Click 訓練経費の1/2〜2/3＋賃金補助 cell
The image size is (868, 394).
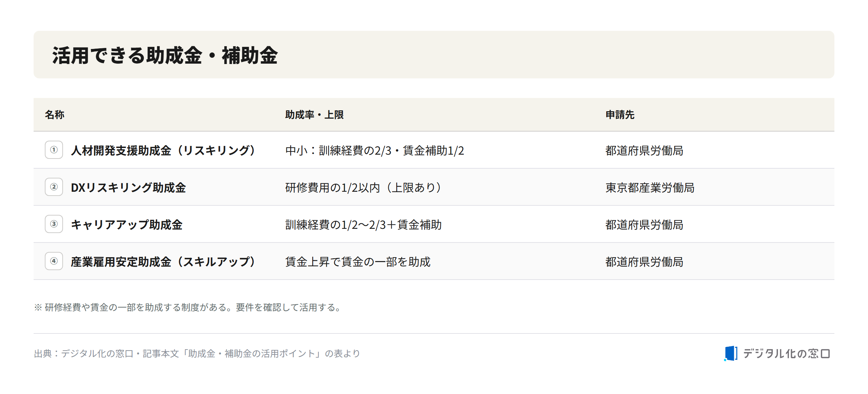[x=363, y=225]
